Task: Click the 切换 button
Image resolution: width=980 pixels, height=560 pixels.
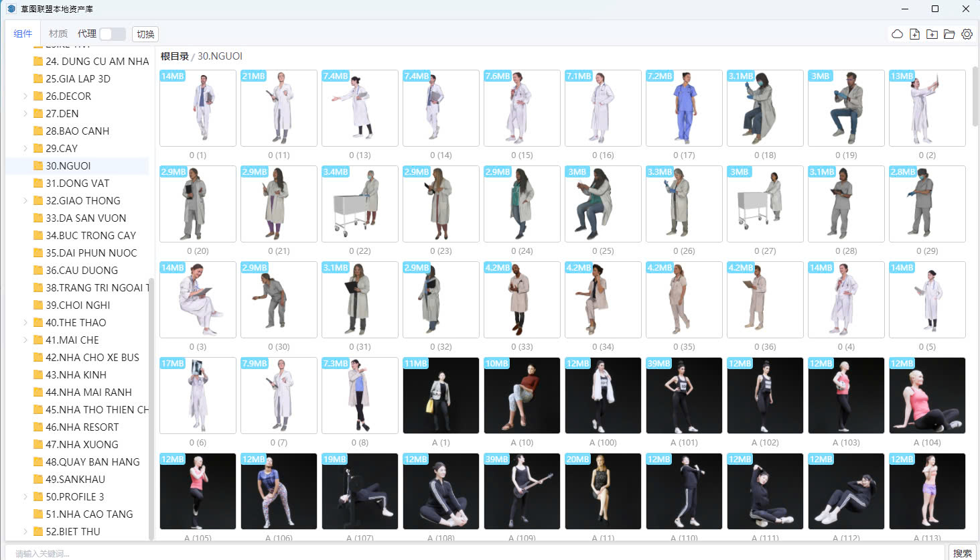Action: tap(145, 34)
